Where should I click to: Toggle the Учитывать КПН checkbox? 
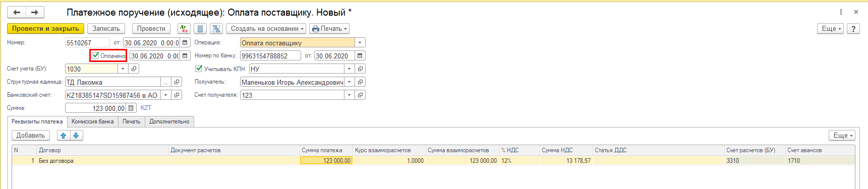[x=199, y=69]
